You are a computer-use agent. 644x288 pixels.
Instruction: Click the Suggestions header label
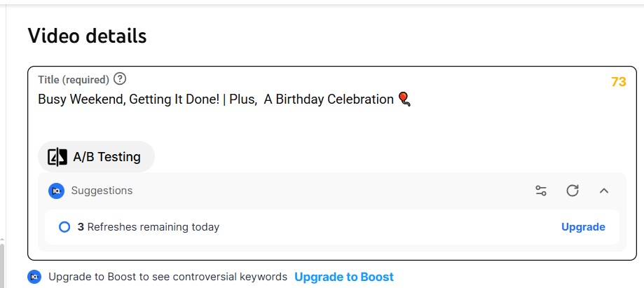102,191
